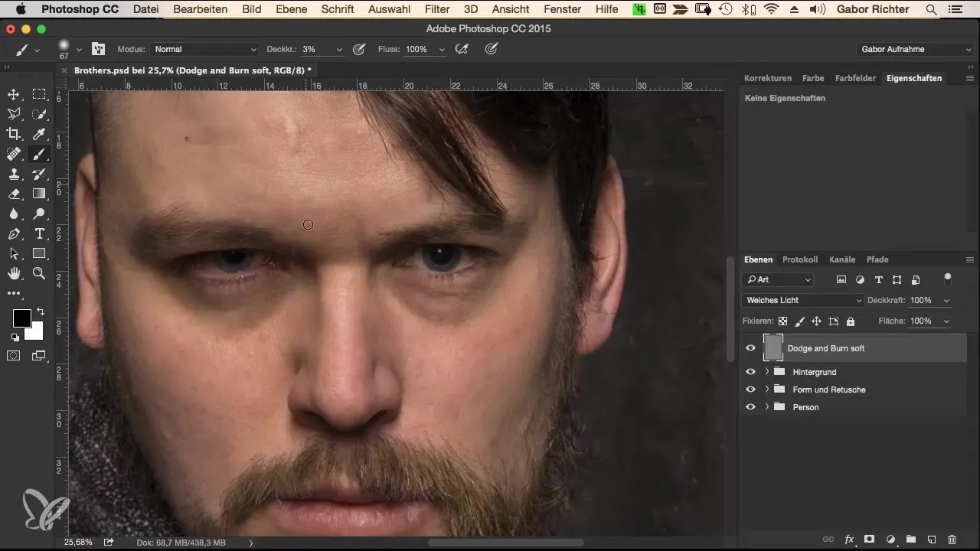Toggle Quick Mask mode
This screenshot has height=551, width=980.
coord(14,356)
